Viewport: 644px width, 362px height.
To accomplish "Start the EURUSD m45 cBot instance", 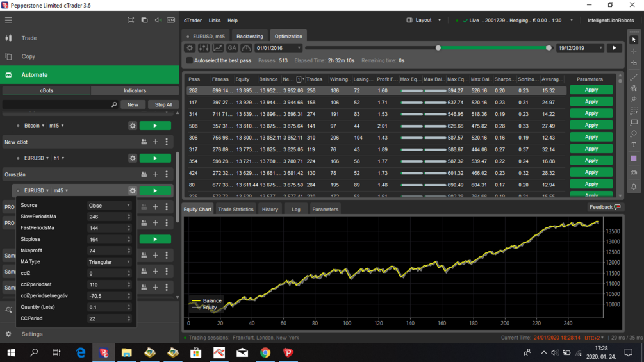I will coord(155,190).
